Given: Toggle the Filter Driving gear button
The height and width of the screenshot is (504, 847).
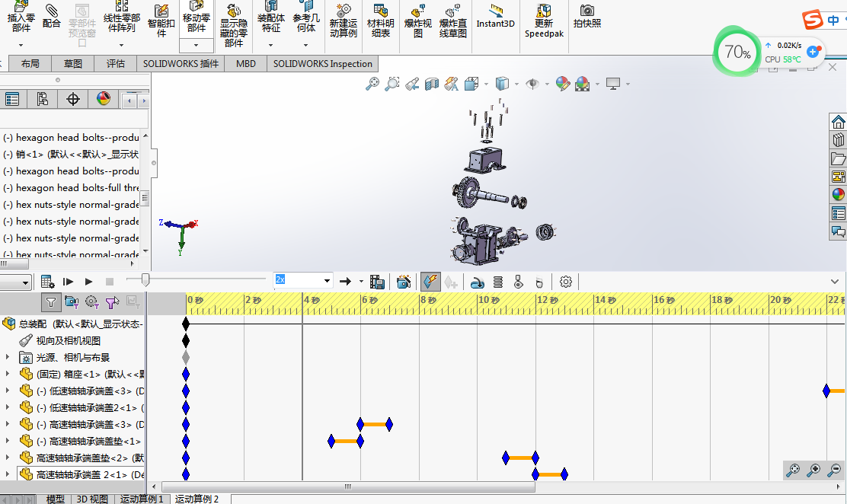Looking at the screenshot, I should click(x=92, y=302).
